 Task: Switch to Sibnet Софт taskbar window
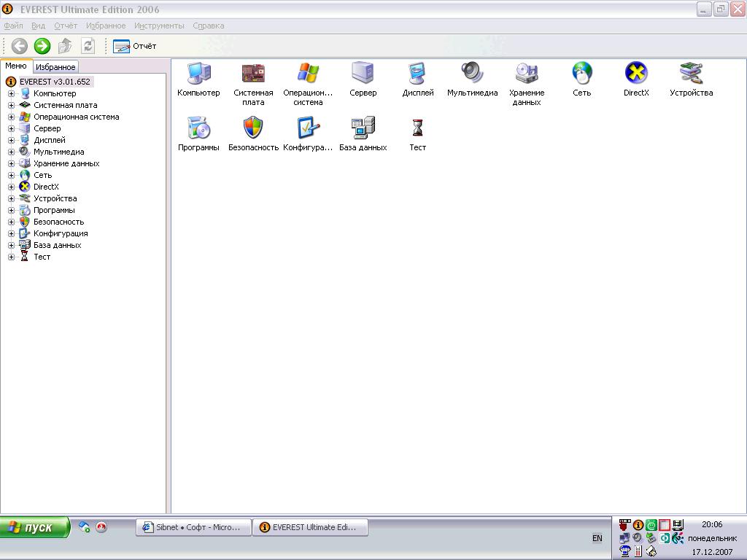193,527
